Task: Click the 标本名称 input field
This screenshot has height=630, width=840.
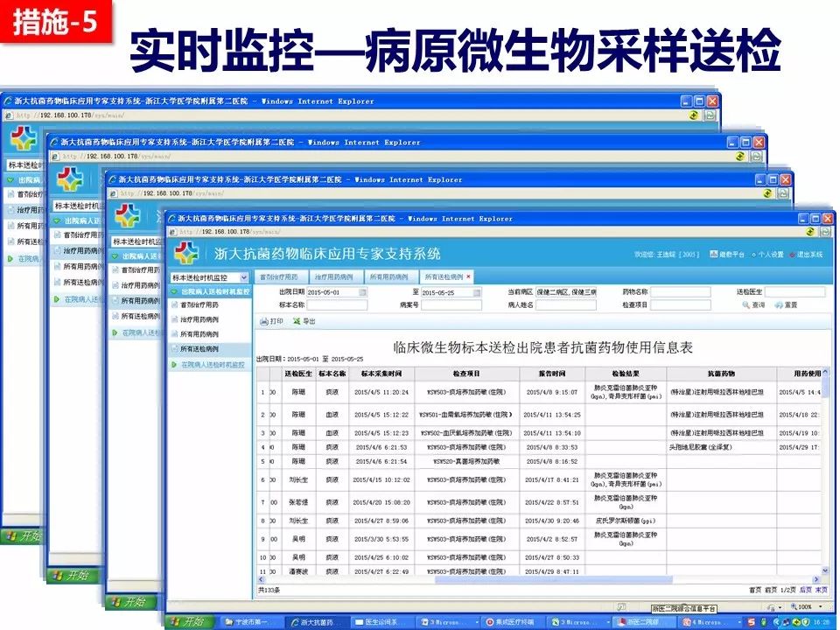Action: [337, 305]
